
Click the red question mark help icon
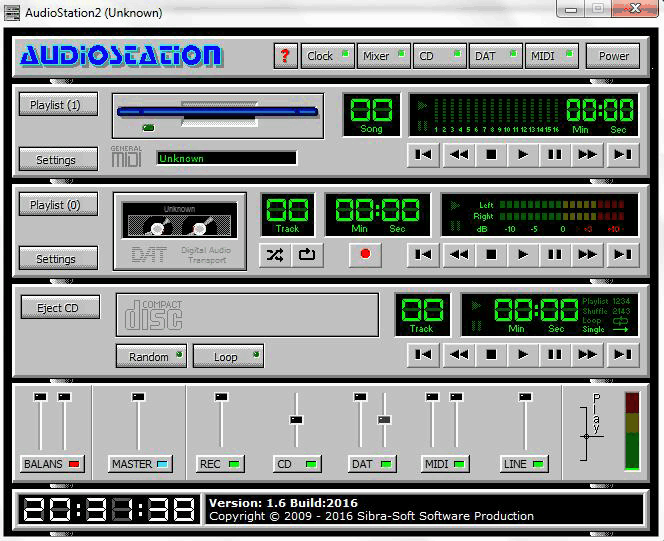click(285, 56)
